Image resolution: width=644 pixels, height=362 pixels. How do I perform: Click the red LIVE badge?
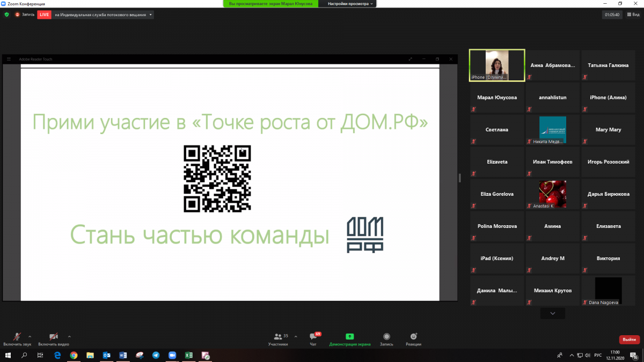[44, 15]
